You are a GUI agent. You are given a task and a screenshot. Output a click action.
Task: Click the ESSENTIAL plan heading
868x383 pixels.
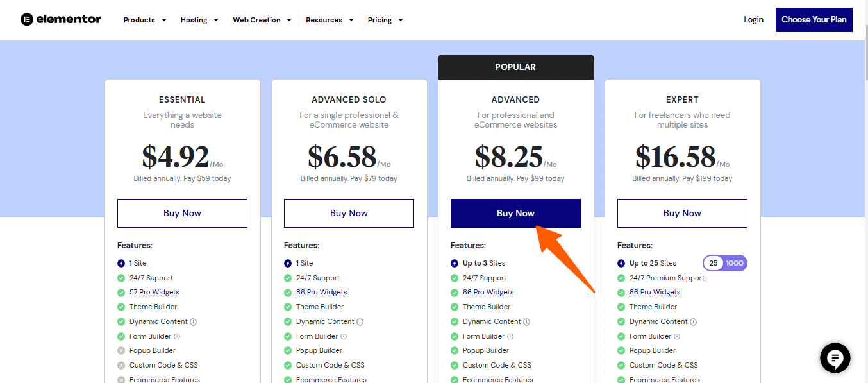[x=182, y=99]
